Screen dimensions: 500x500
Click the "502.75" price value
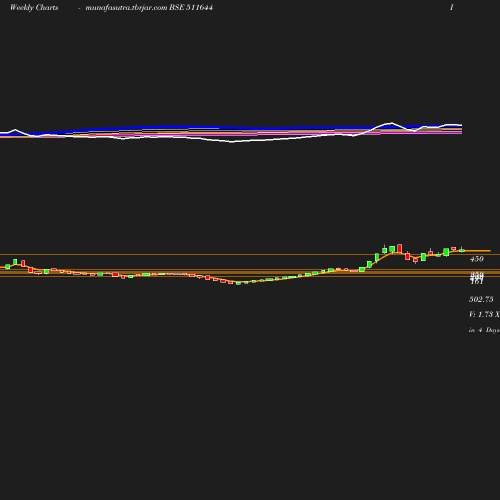[x=481, y=299]
